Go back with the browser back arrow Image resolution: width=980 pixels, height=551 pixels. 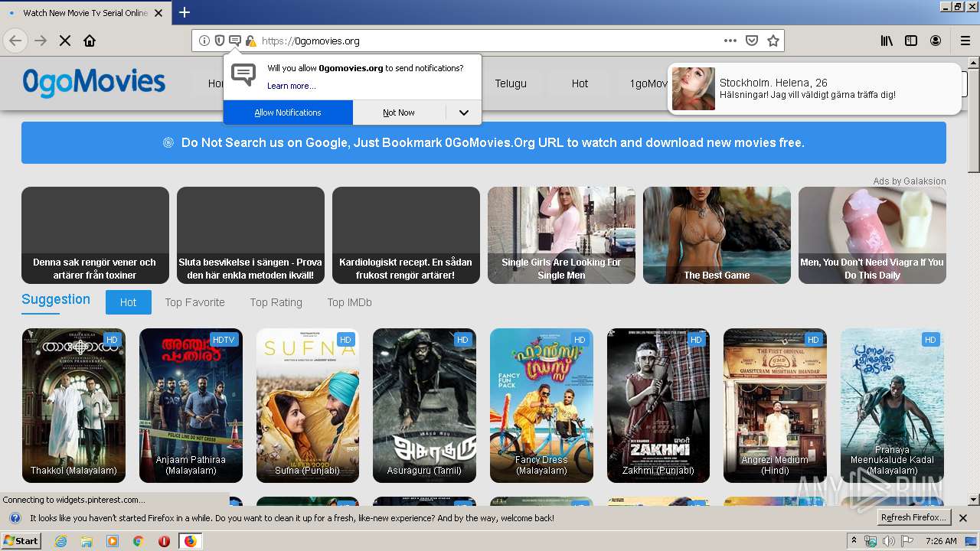pos(15,41)
